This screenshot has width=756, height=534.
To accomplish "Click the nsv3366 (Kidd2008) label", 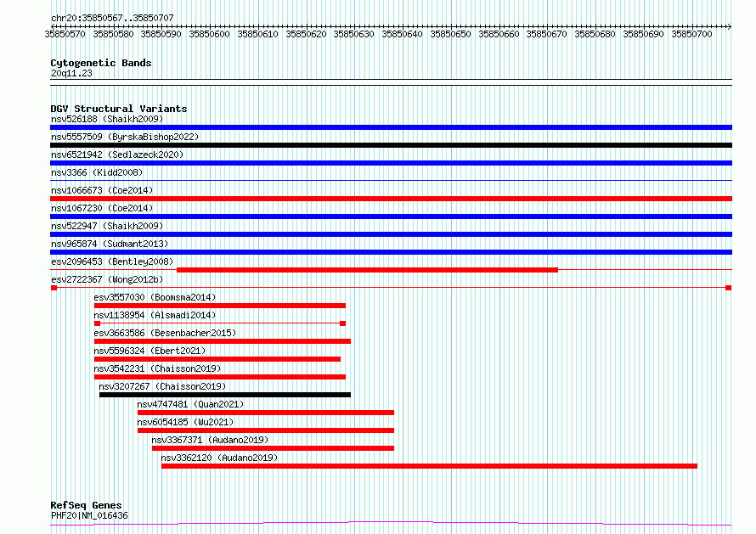I will (97, 172).
